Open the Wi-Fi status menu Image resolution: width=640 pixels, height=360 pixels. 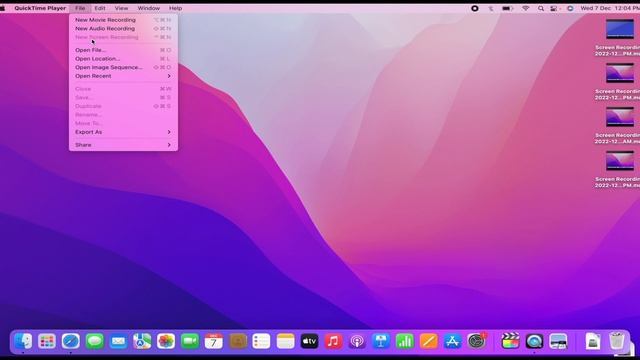(526, 8)
